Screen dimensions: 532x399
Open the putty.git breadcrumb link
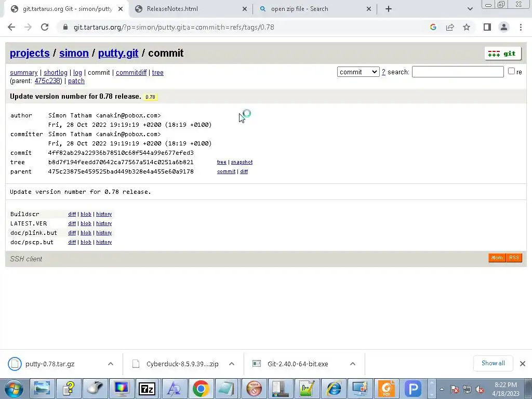point(118,54)
